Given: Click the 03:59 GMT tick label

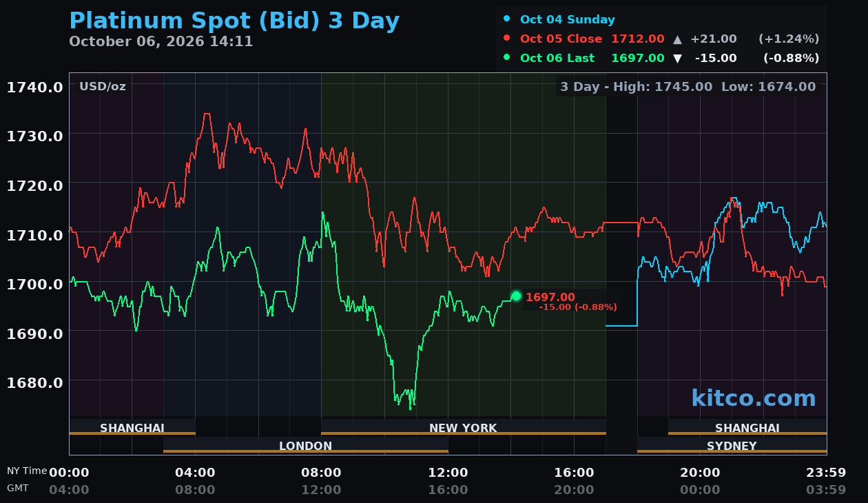Looking at the screenshot, I should pos(826,490).
